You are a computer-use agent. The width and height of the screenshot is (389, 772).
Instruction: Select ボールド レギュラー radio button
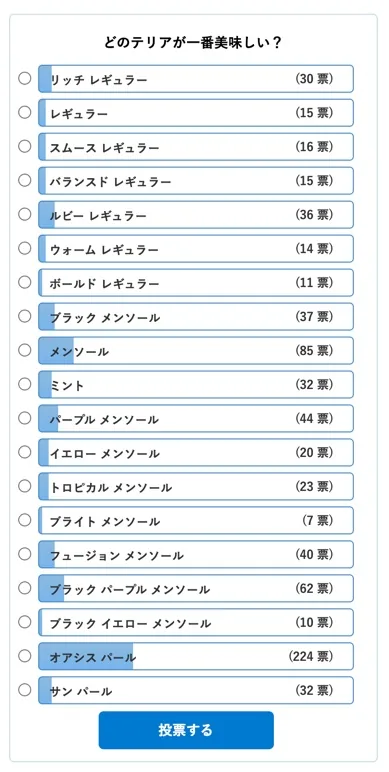point(25,282)
